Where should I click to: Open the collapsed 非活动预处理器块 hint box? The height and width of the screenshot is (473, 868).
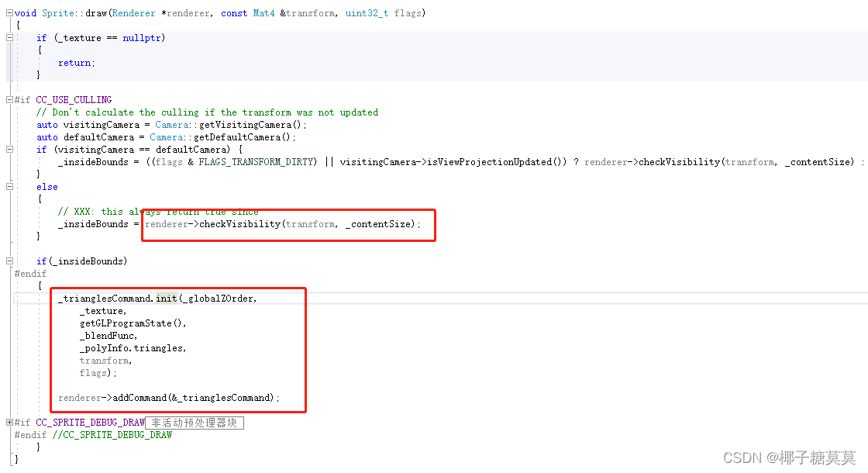[195, 423]
